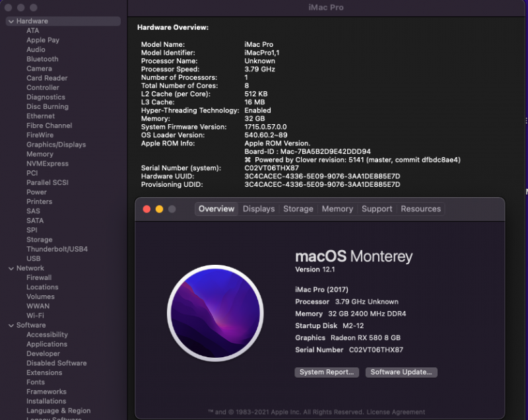Collapse the Software tree section

[11, 325]
